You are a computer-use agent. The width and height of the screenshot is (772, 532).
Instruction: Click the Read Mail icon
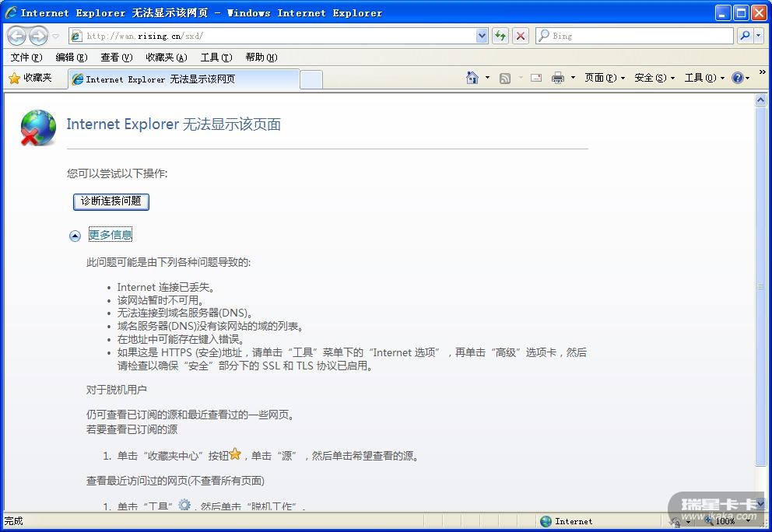pos(536,78)
